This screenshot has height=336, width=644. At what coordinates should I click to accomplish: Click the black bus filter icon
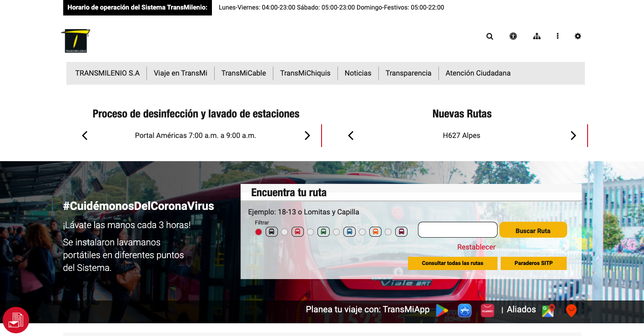click(272, 232)
